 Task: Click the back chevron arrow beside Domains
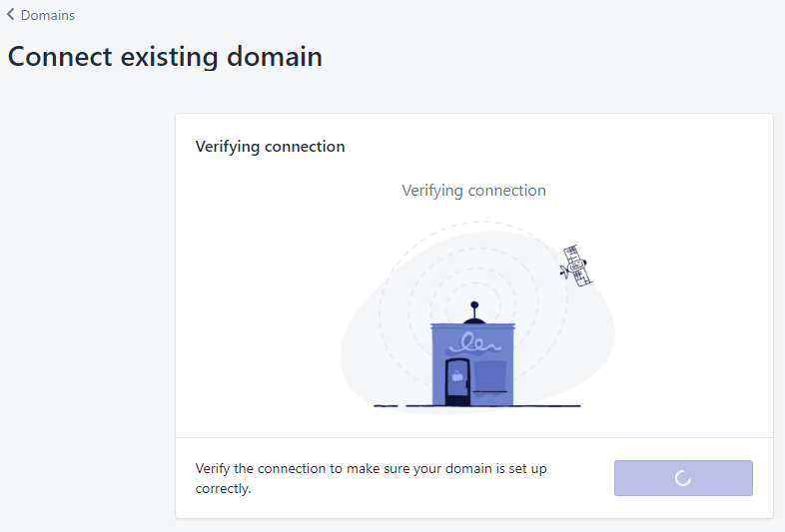(11, 15)
